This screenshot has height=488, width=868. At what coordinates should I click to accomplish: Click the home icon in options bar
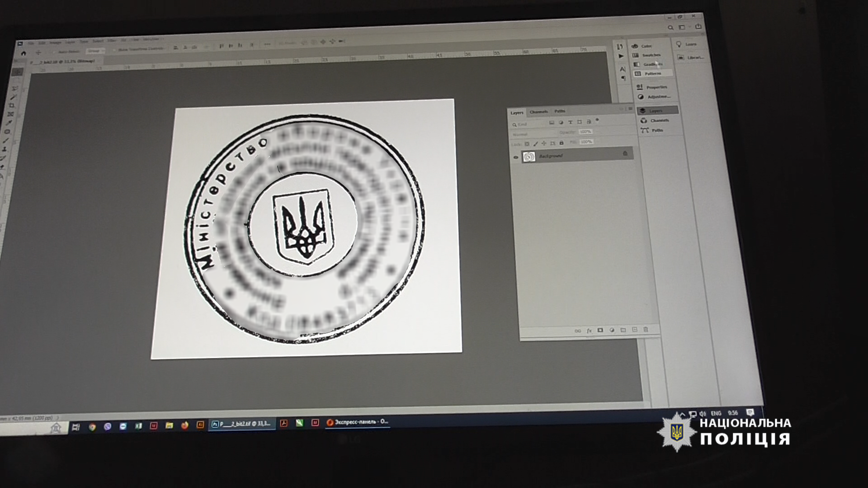tap(24, 53)
